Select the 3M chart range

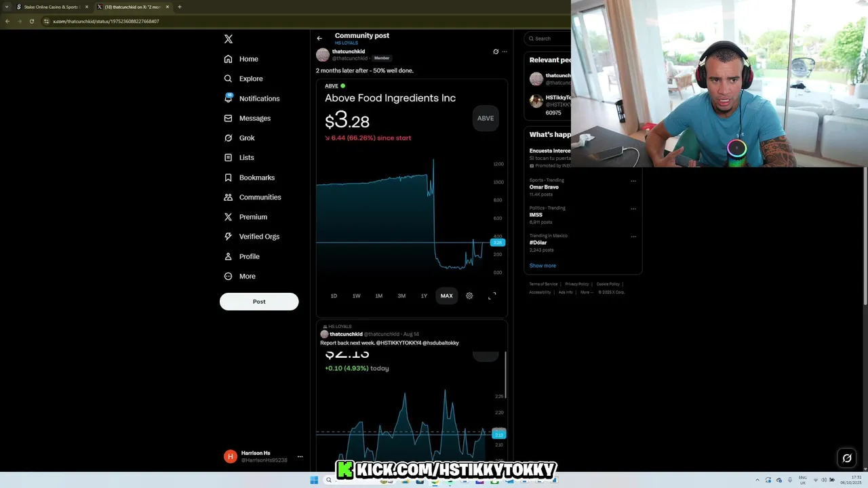tap(401, 296)
